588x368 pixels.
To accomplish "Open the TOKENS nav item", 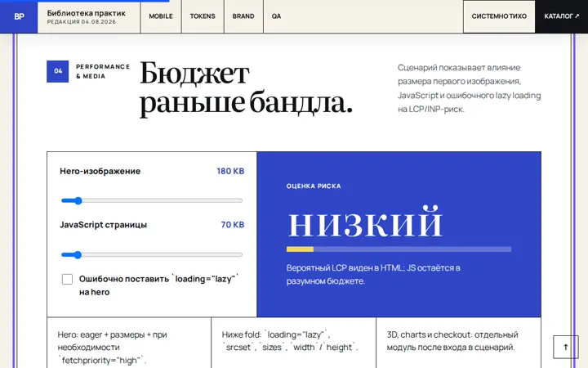I will point(203,16).
